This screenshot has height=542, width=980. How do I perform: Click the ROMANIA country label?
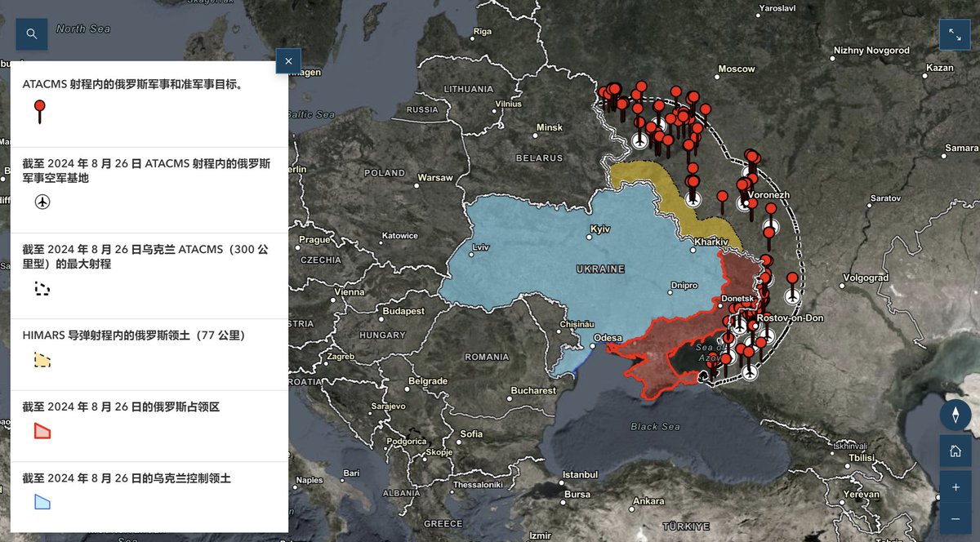click(486, 357)
